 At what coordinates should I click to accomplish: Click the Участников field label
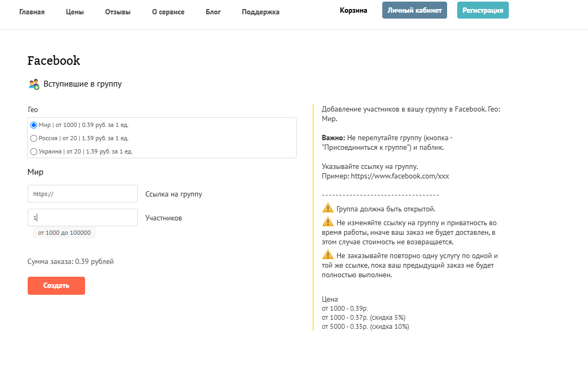(164, 218)
